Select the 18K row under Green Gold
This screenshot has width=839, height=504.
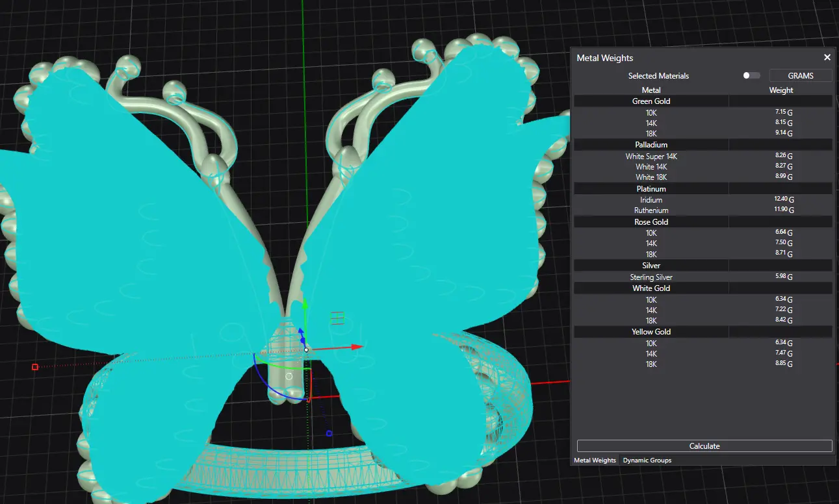point(703,133)
